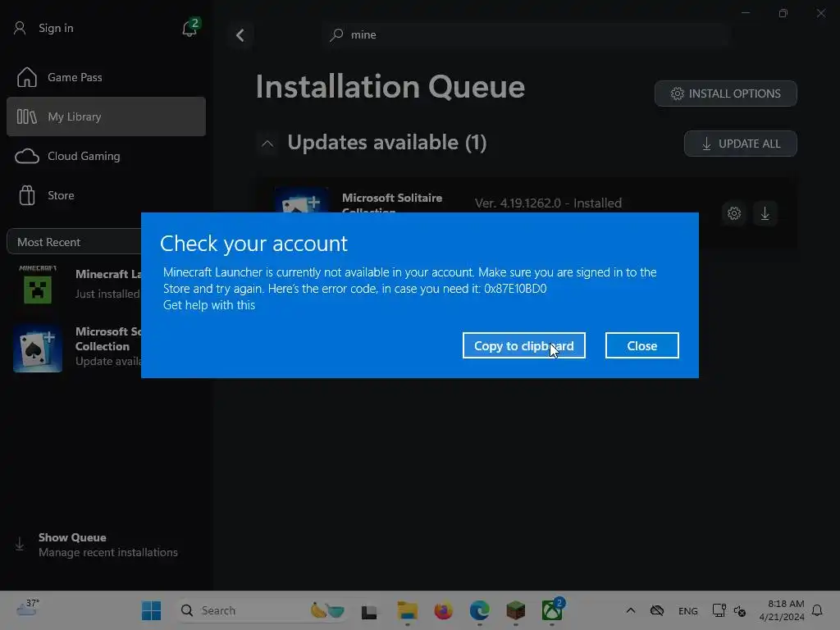840x630 pixels.
Task: Open Minecraft grass block taskbar icon
Action: coord(516,610)
